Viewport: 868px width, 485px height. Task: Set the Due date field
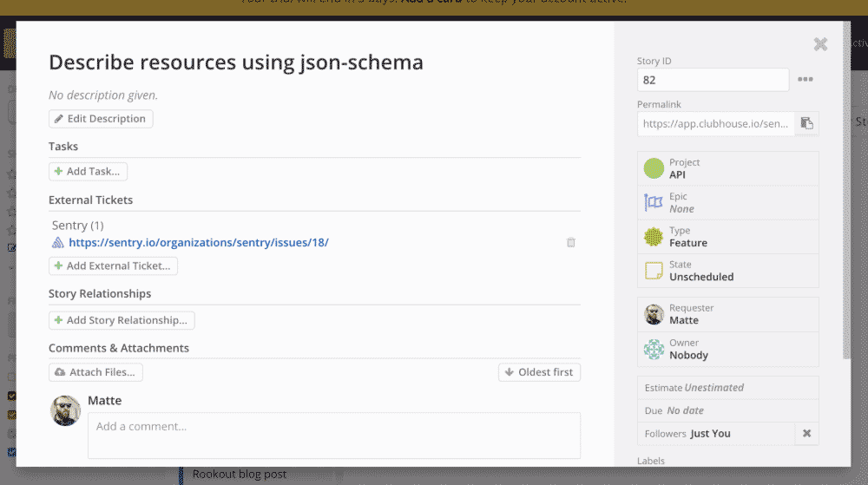tap(727, 410)
